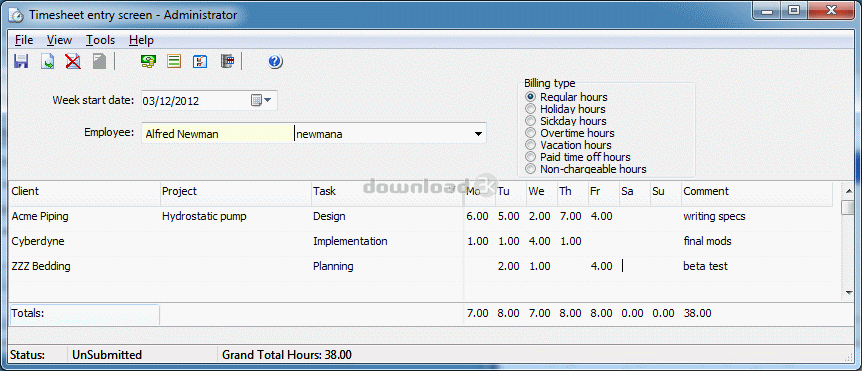Image resolution: width=862 pixels, height=371 pixels.
Task: Click the red X delete timesheet icon
Action: (x=73, y=61)
